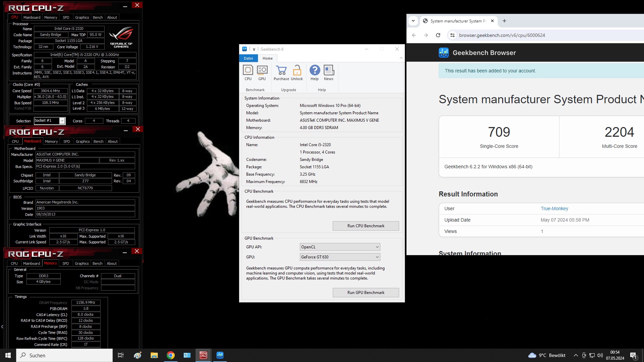Click DRAM Frequency value 1156.9 MHz
Image resolution: width=644 pixels, height=362 pixels.
[86, 302]
